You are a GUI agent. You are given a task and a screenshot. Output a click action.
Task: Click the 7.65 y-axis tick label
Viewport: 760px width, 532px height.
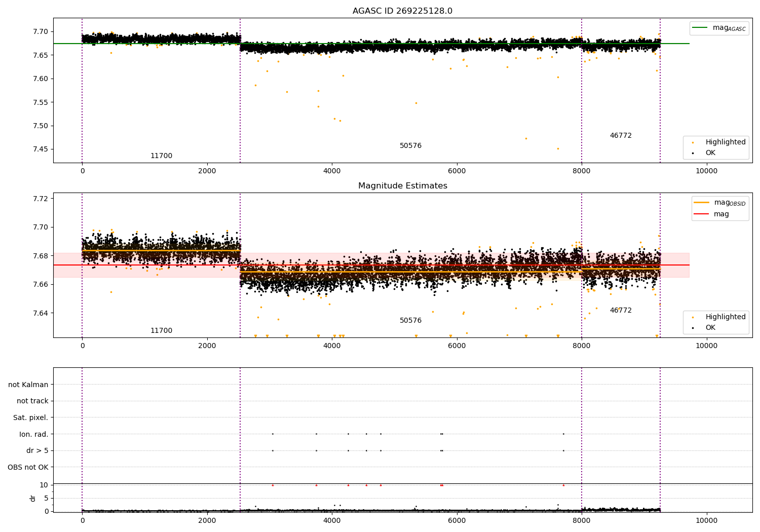click(x=41, y=55)
